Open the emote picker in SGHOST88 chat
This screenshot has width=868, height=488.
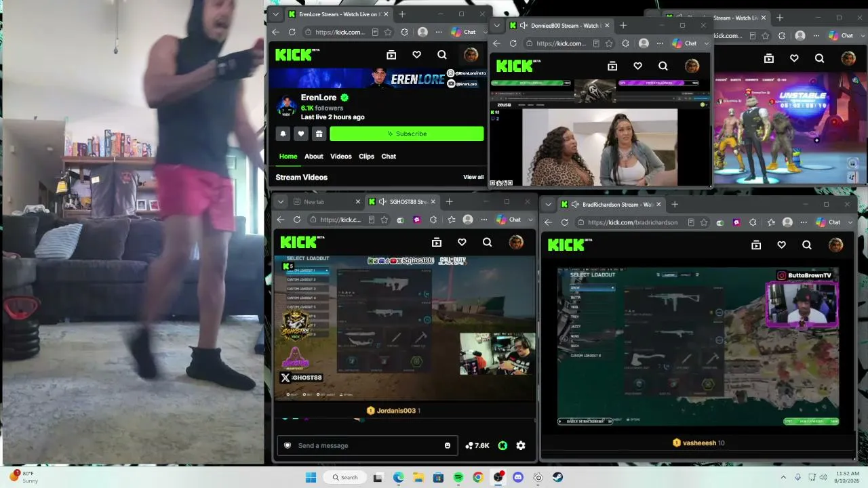click(x=448, y=445)
